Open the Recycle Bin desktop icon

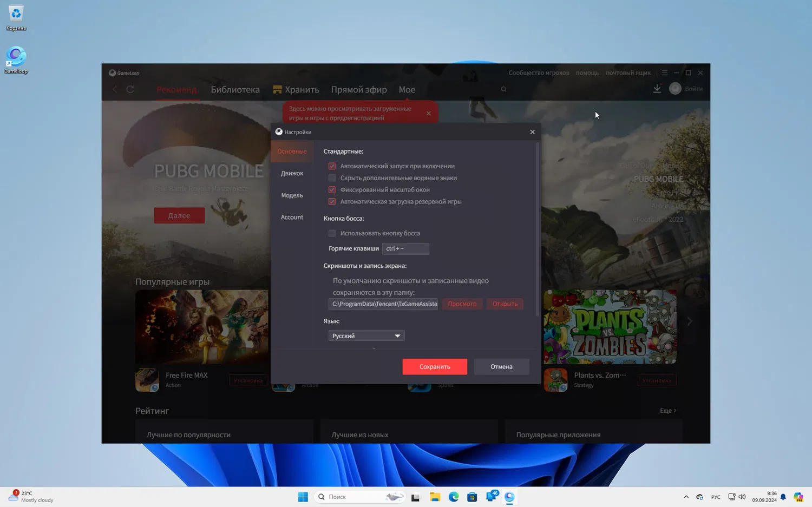(16, 17)
